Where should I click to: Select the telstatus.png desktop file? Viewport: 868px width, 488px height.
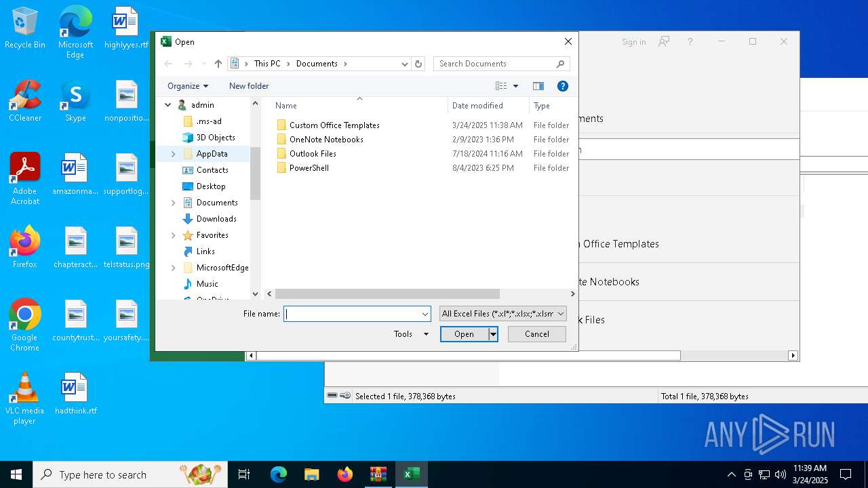tap(126, 247)
